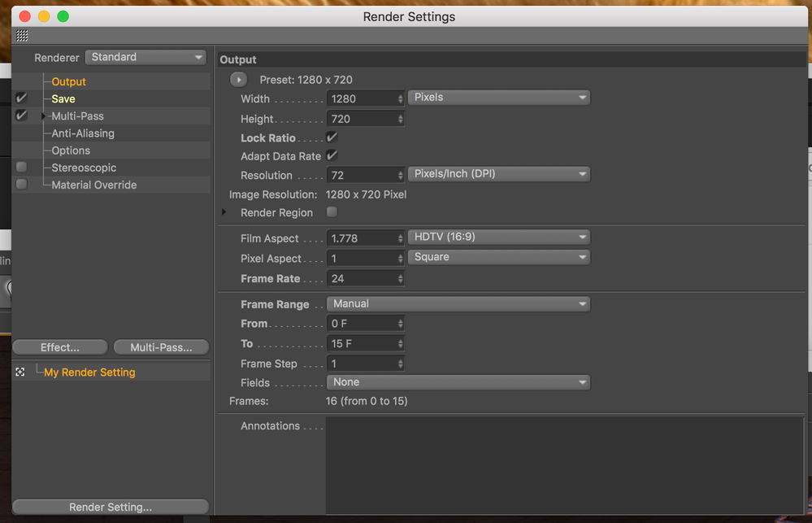The image size is (812, 523).
Task: Enable the Stereoscopic checkbox
Action: coord(21,167)
